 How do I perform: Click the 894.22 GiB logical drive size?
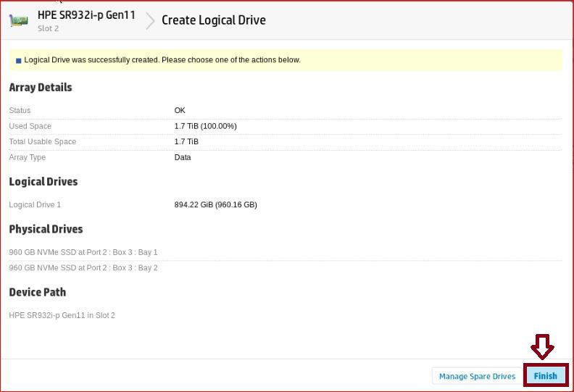click(x=215, y=205)
